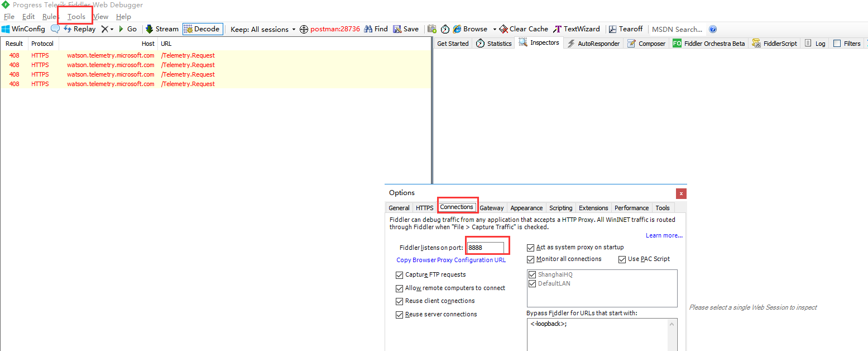Toggle Monitor all connections checkbox
The image size is (868, 351).
(x=564, y=259)
